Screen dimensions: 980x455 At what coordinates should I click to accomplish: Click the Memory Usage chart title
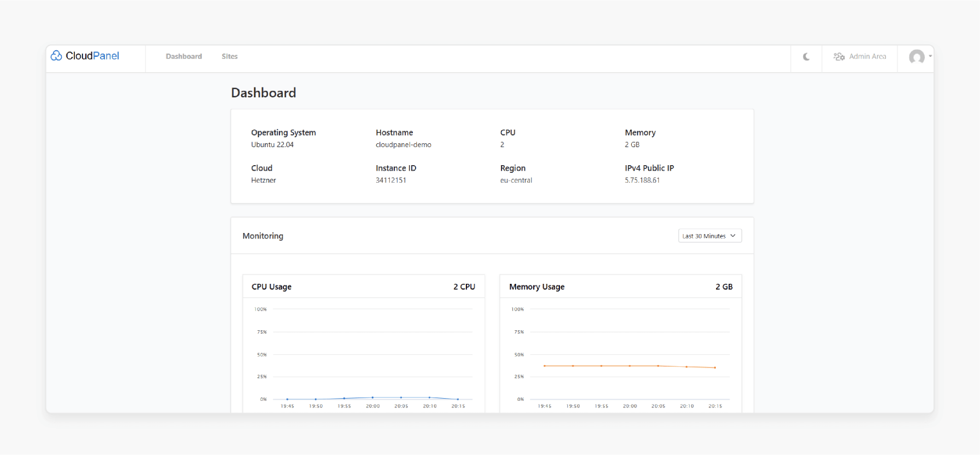pos(536,287)
